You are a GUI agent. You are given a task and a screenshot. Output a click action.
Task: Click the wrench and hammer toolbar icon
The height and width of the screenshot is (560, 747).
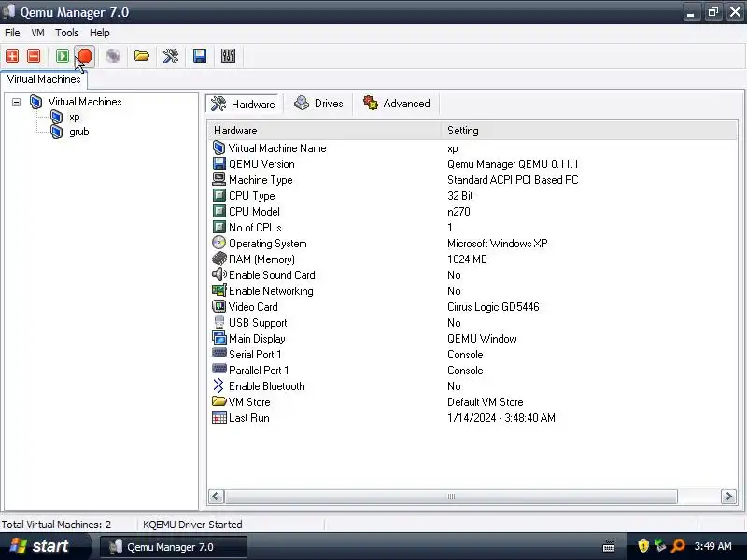171,56
